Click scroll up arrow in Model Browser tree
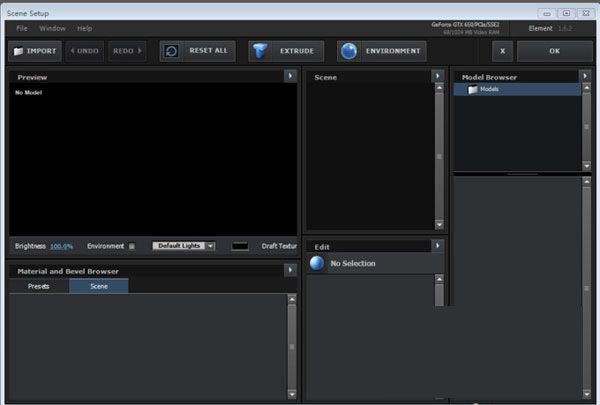The width and height of the screenshot is (600, 405). tap(586, 88)
